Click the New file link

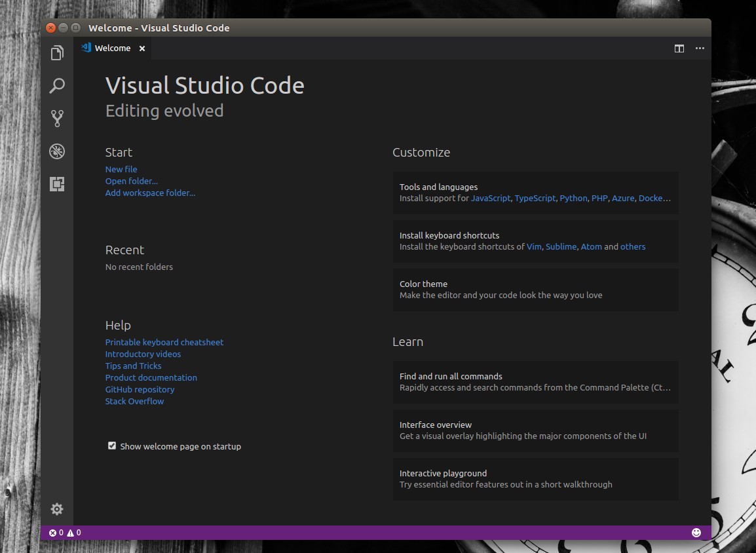[121, 169]
